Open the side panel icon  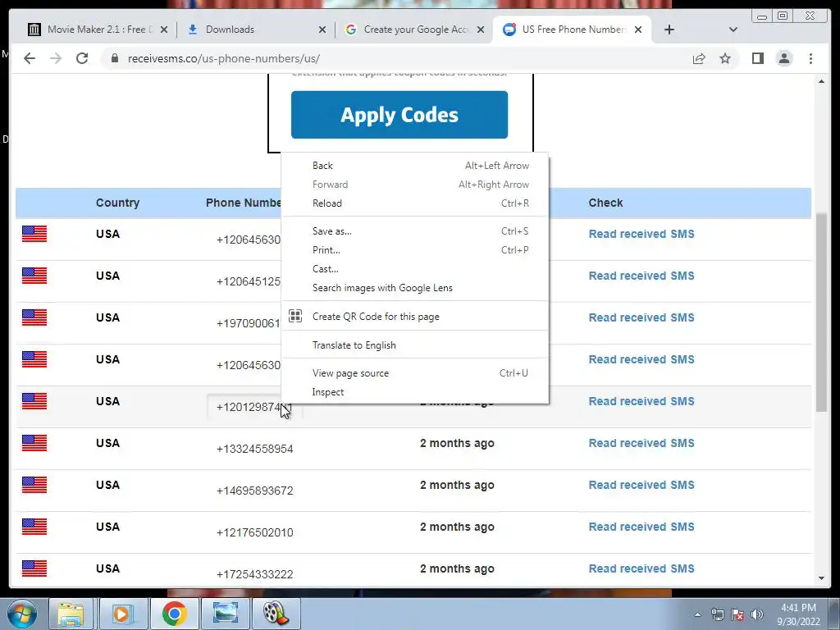[x=757, y=58]
